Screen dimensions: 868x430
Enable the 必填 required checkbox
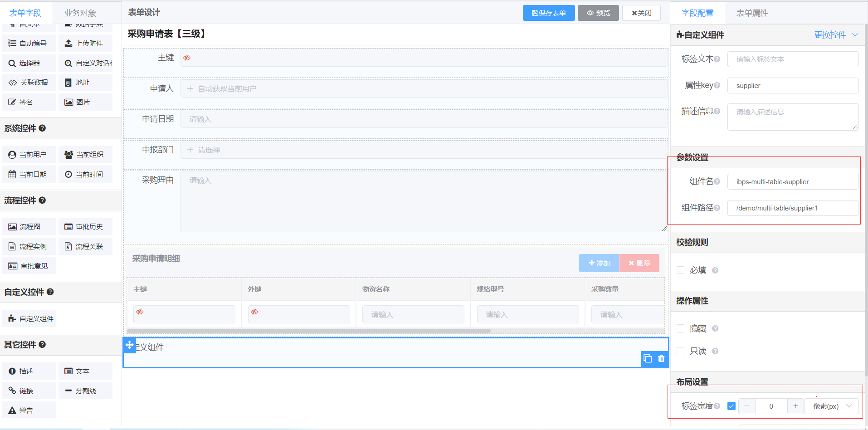(680, 270)
